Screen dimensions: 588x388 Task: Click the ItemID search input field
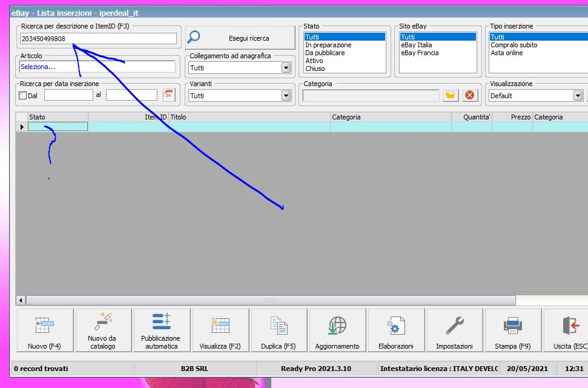(x=98, y=38)
